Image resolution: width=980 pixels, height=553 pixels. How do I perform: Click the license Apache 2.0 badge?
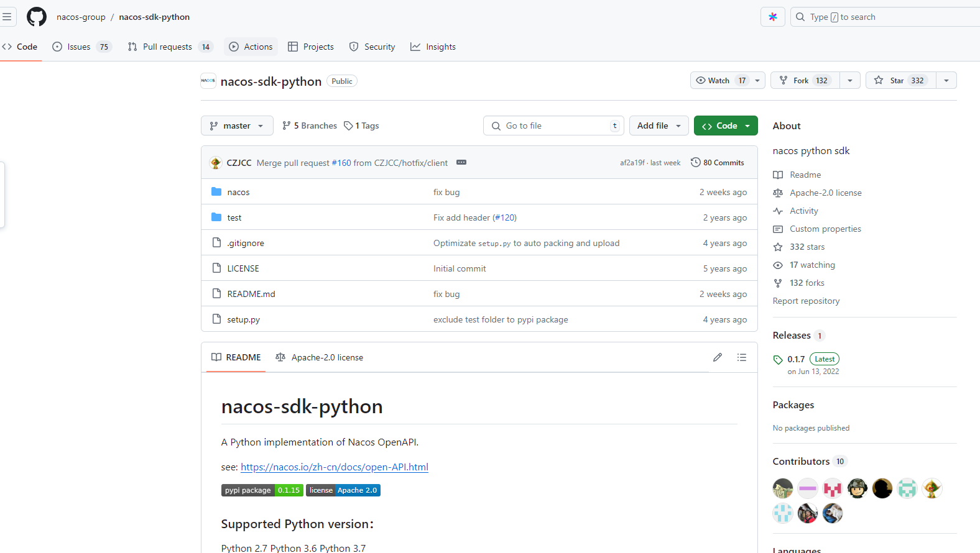coord(343,490)
